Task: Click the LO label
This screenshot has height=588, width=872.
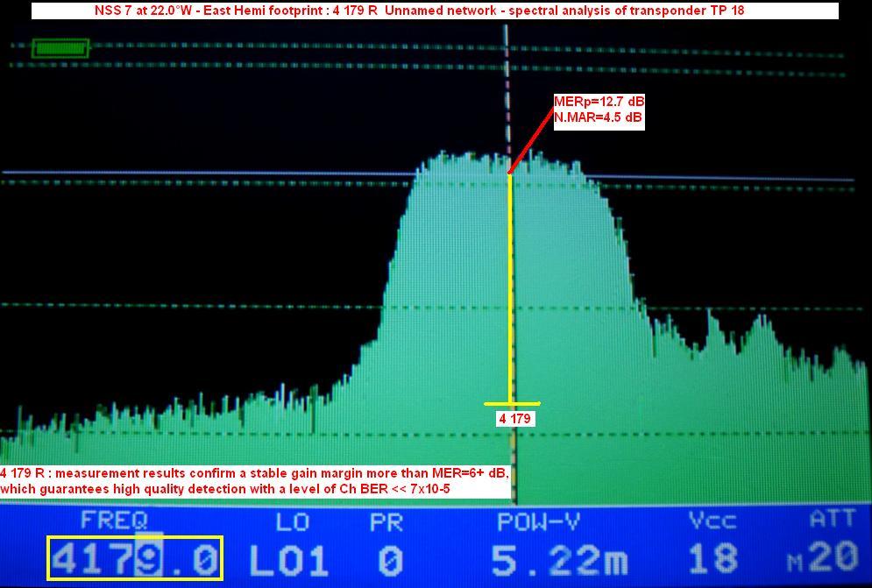Action: pos(292,522)
